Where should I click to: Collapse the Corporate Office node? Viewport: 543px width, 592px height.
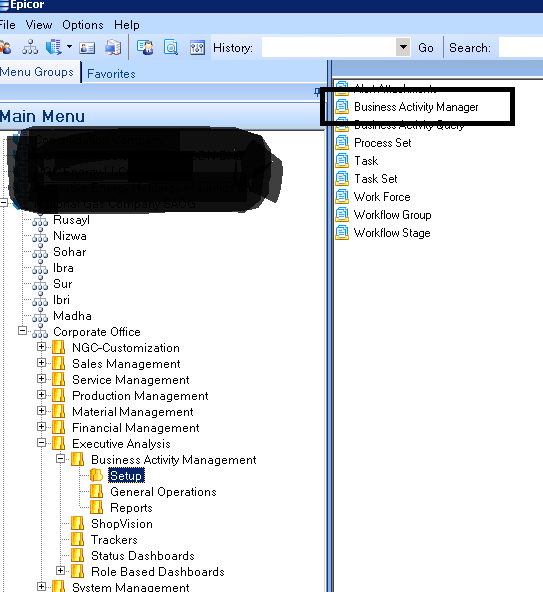tap(22, 331)
